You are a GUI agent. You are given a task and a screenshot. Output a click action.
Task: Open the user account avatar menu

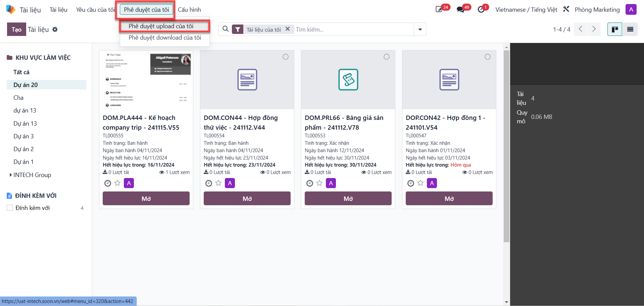coord(631,9)
